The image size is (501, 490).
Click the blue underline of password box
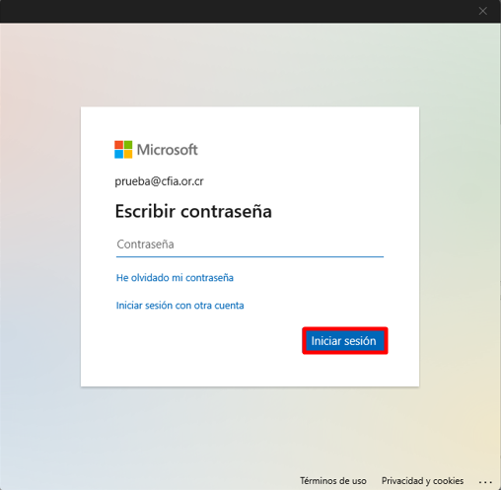pyautogui.click(x=250, y=257)
